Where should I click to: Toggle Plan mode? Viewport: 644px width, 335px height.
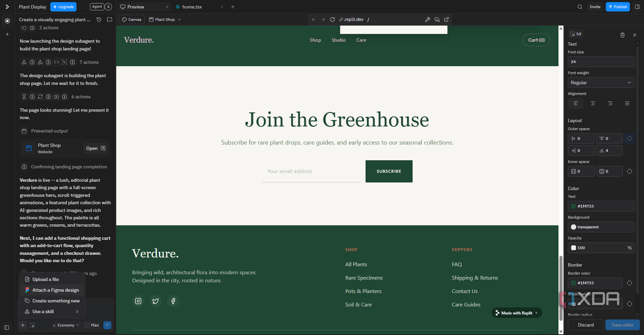pos(92,325)
